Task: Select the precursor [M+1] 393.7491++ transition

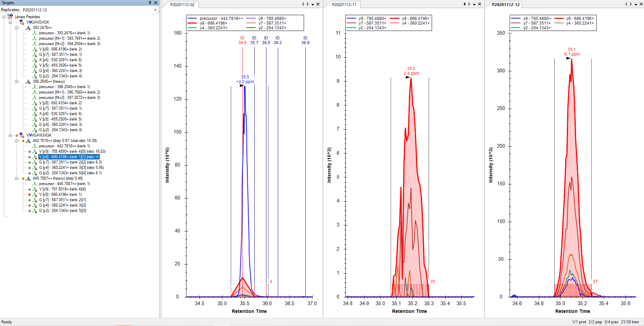Action: coord(69,38)
